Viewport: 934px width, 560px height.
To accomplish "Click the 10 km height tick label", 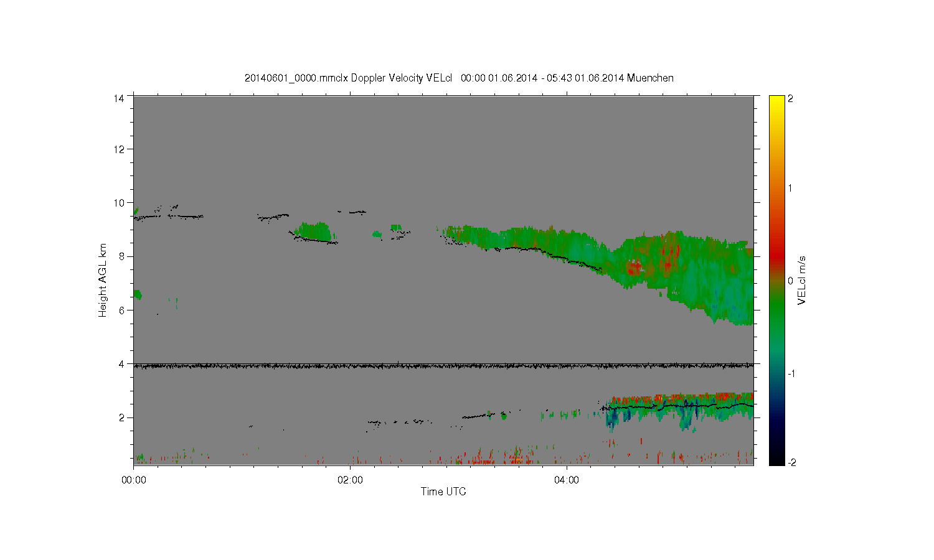I will tap(119, 202).
